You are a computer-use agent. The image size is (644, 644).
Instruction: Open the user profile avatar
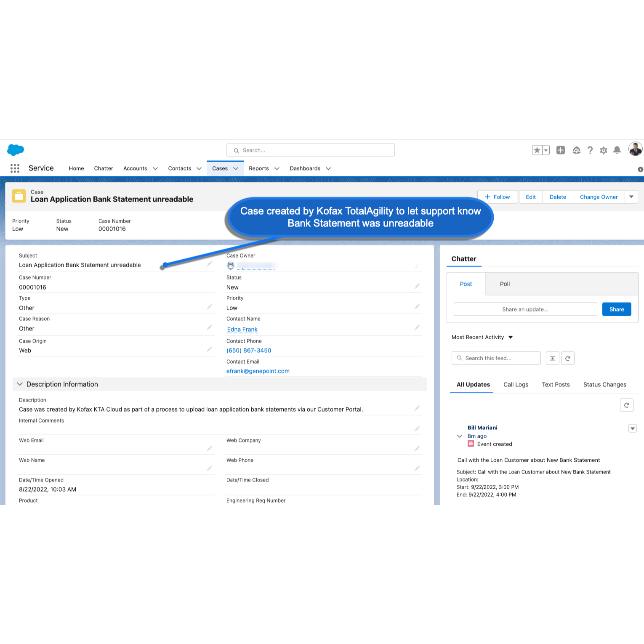tap(635, 149)
